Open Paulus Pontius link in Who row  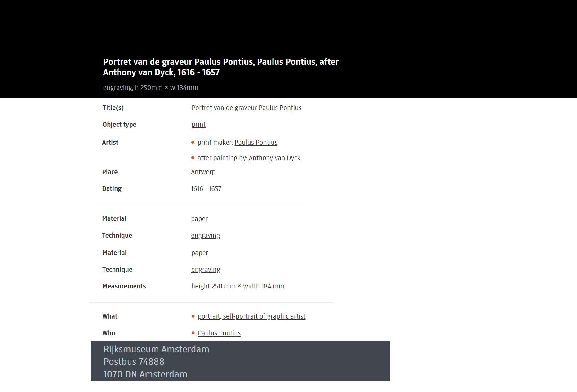(219, 333)
